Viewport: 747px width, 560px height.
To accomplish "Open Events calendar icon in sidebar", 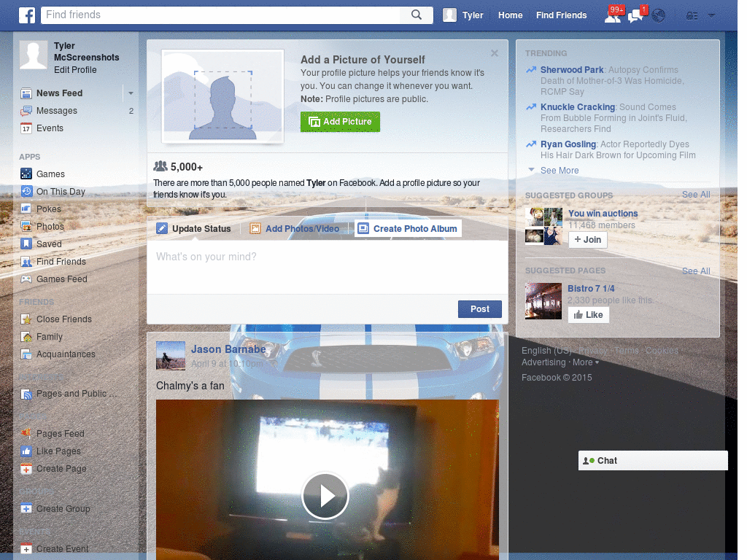I will point(26,128).
